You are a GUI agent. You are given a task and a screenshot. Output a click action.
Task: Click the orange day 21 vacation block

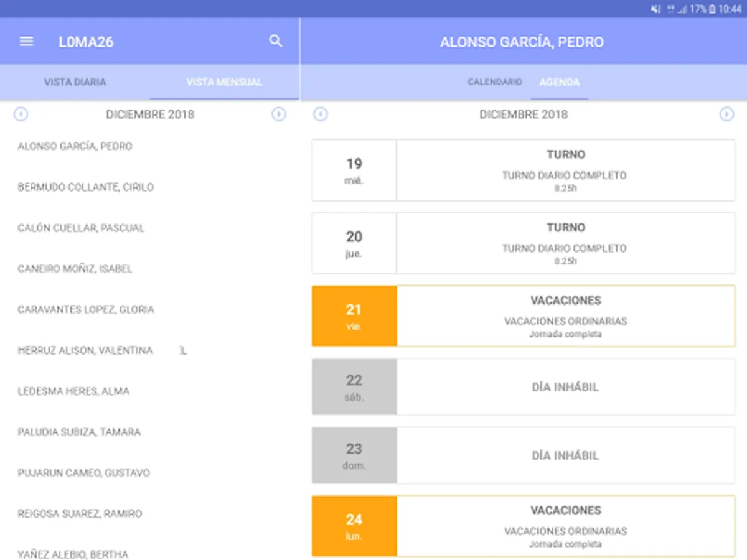(354, 316)
